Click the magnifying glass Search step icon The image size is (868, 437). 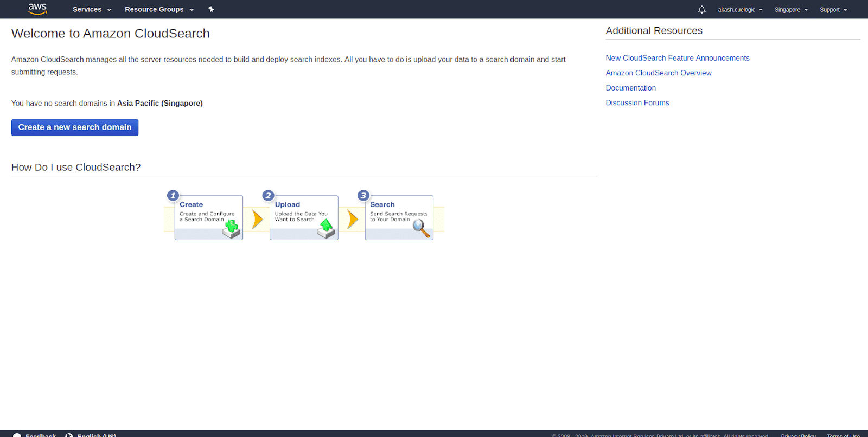click(422, 229)
